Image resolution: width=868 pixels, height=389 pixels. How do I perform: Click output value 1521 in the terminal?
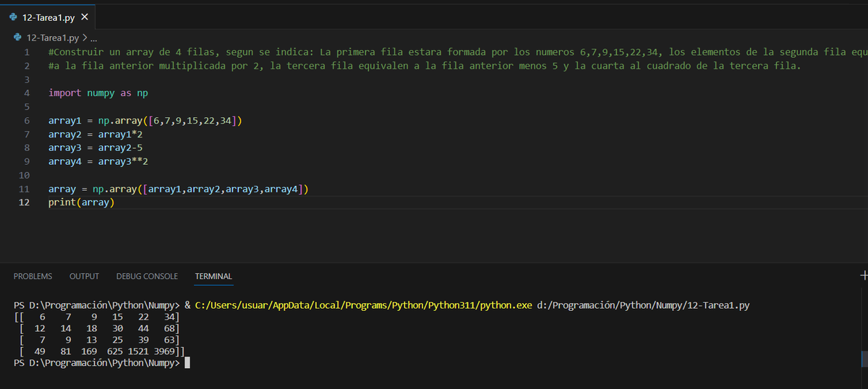(x=139, y=351)
